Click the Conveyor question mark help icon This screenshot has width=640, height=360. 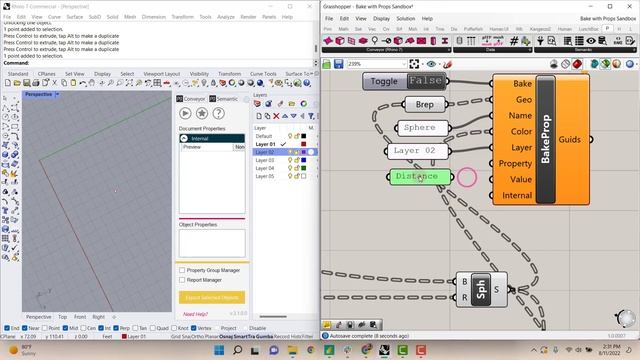pos(218,113)
